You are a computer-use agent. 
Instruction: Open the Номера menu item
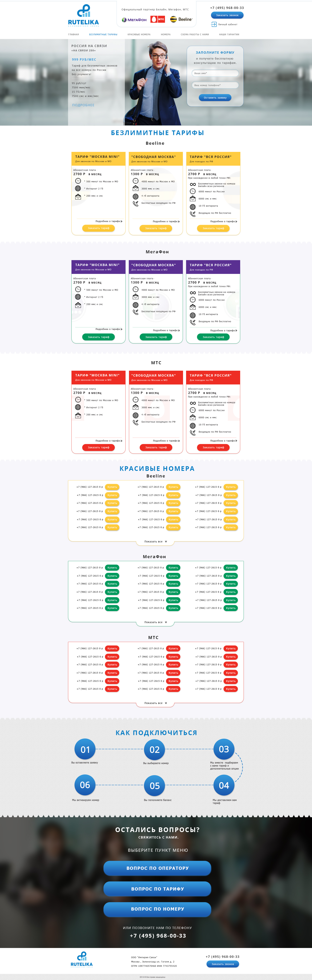(166, 35)
